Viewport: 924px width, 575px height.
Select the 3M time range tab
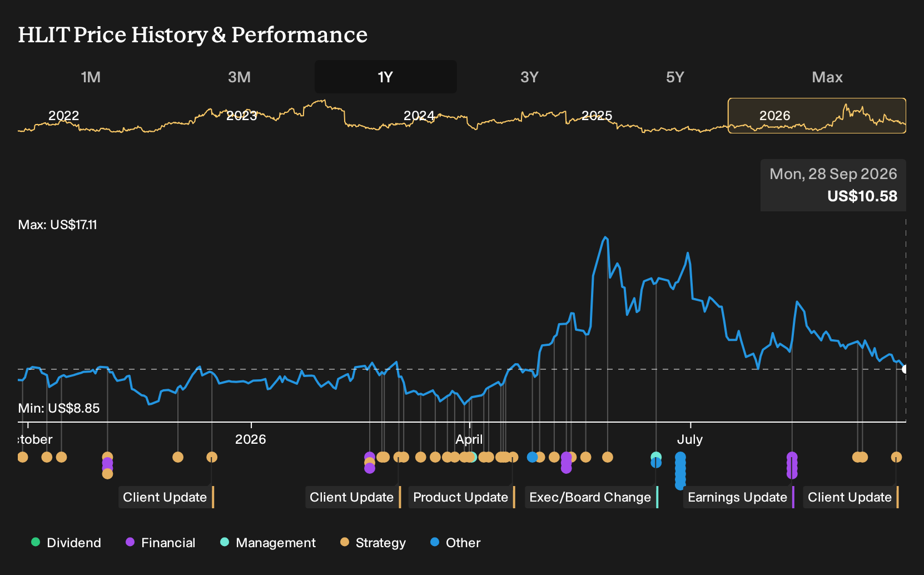239,77
